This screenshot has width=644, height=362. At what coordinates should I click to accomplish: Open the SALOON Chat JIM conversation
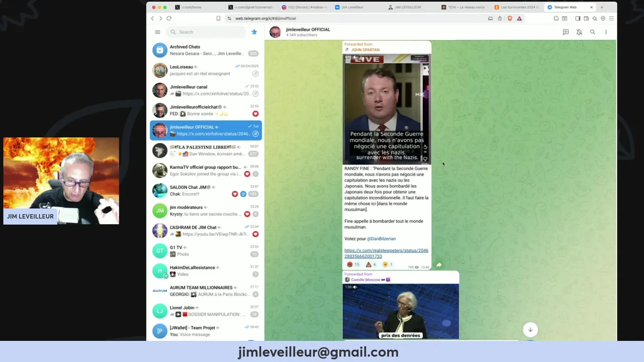tap(206, 191)
